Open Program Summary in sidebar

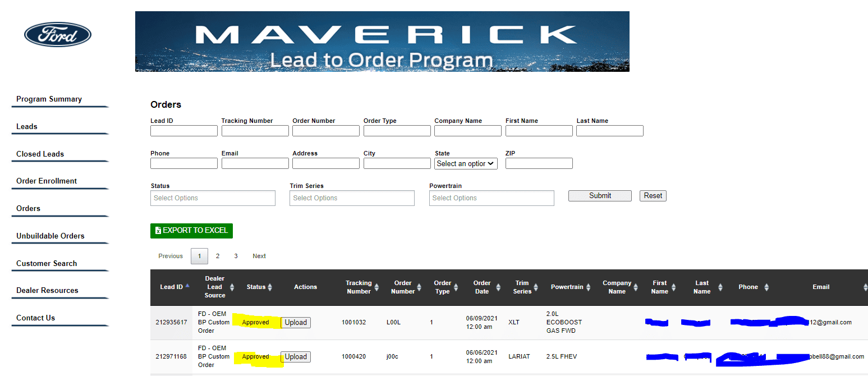[49, 99]
